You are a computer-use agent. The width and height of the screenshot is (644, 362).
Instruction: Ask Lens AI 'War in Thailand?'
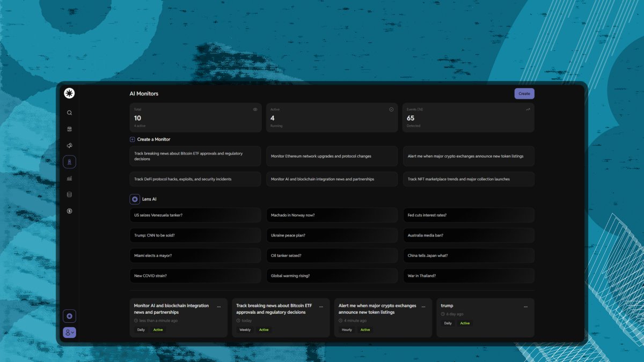pyautogui.click(x=469, y=276)
